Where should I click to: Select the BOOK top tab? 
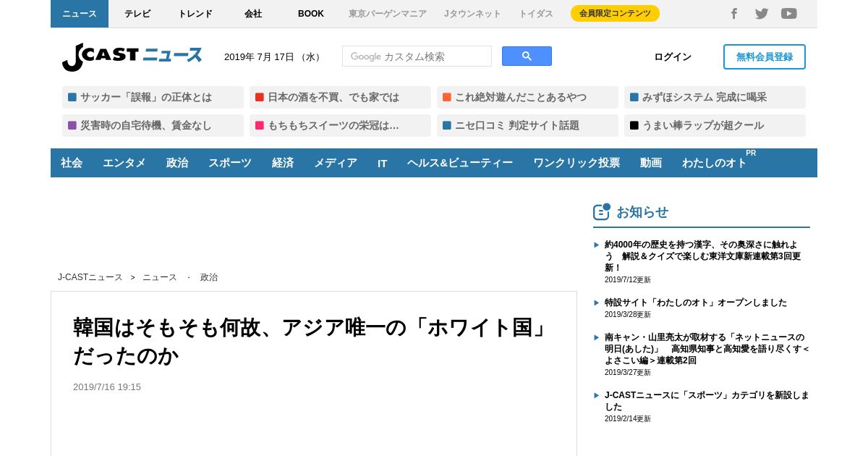tap(311, 14)
